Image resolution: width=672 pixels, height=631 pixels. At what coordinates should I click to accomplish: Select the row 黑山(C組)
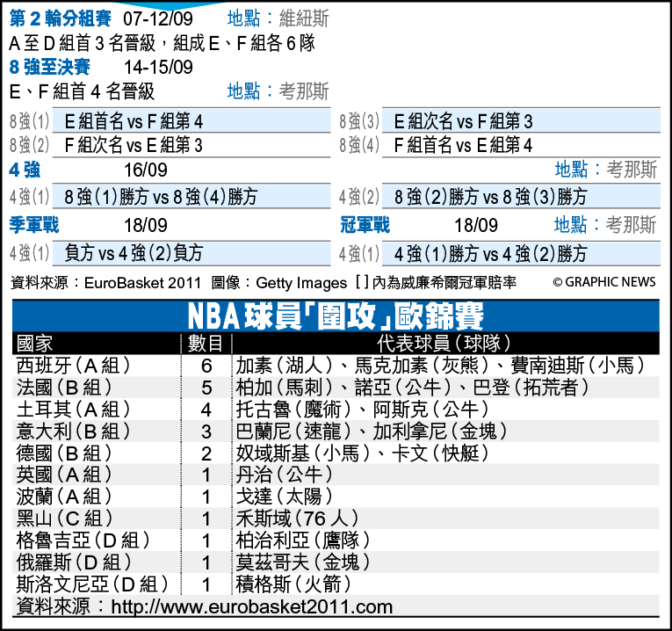click(x=336, y=519)
